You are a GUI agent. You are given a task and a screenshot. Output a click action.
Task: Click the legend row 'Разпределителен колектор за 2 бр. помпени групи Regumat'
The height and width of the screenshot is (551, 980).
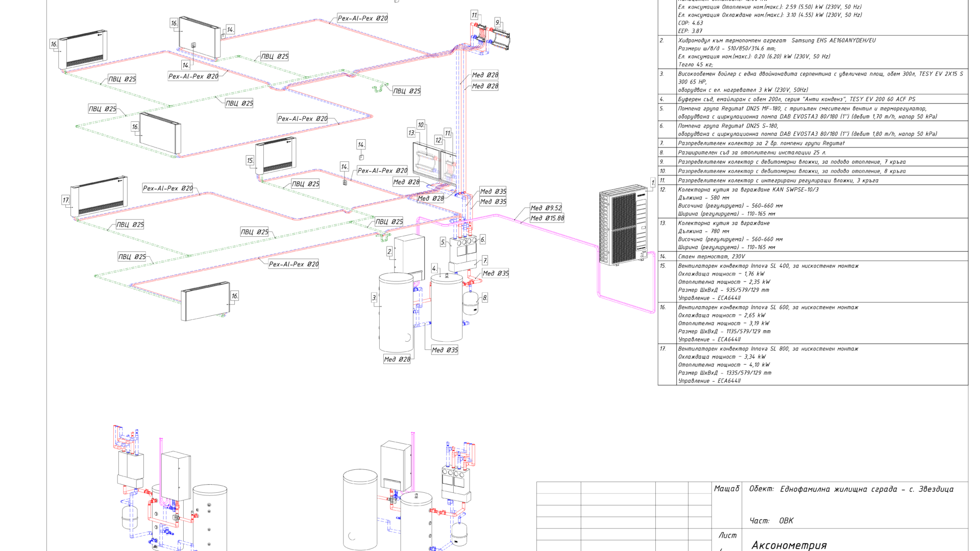click(x=813, y=143)
